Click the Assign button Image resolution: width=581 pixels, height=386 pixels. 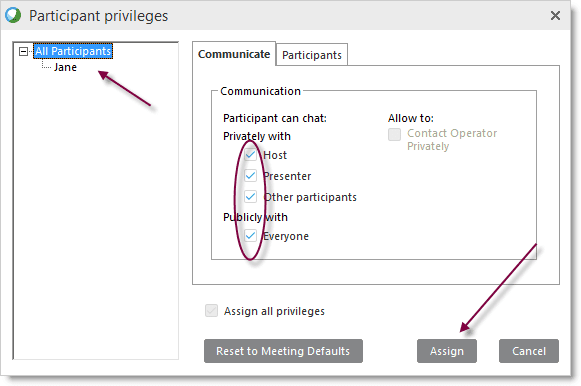[447, 351]
